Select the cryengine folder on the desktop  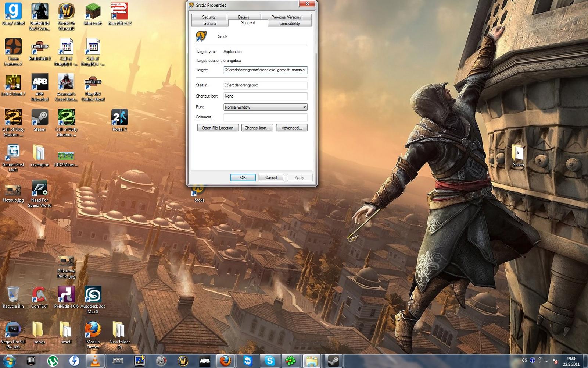[x=40, y=156]
